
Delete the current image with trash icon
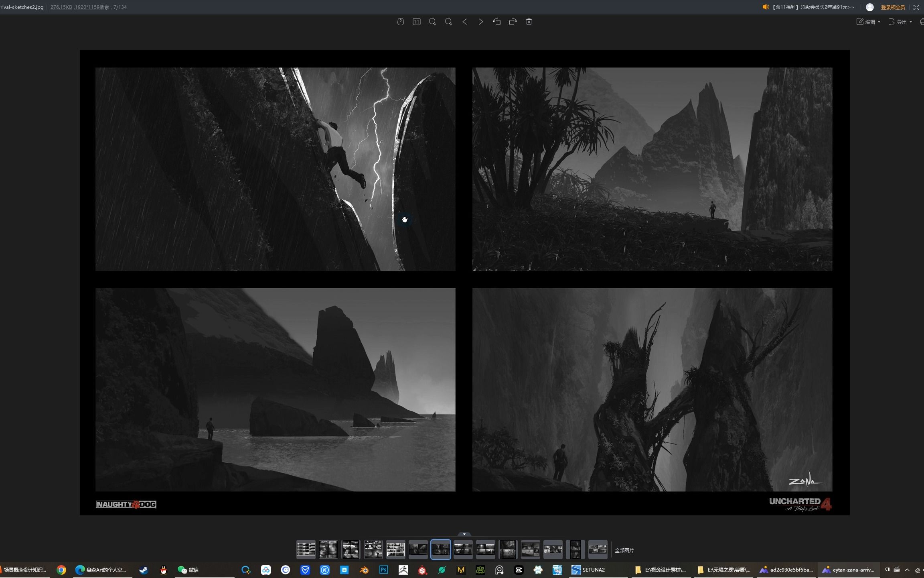(529, 22)
